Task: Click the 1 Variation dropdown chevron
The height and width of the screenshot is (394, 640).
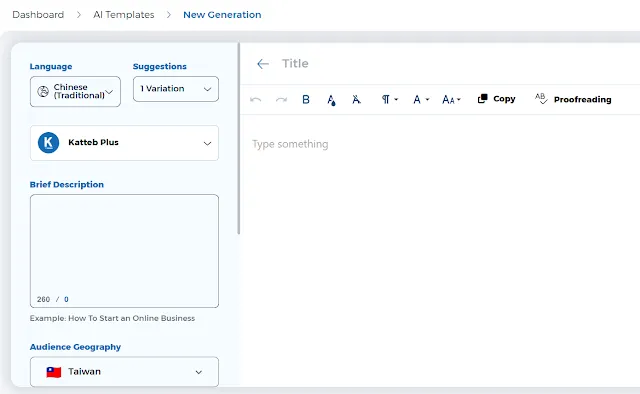Action: click(207, 89)
